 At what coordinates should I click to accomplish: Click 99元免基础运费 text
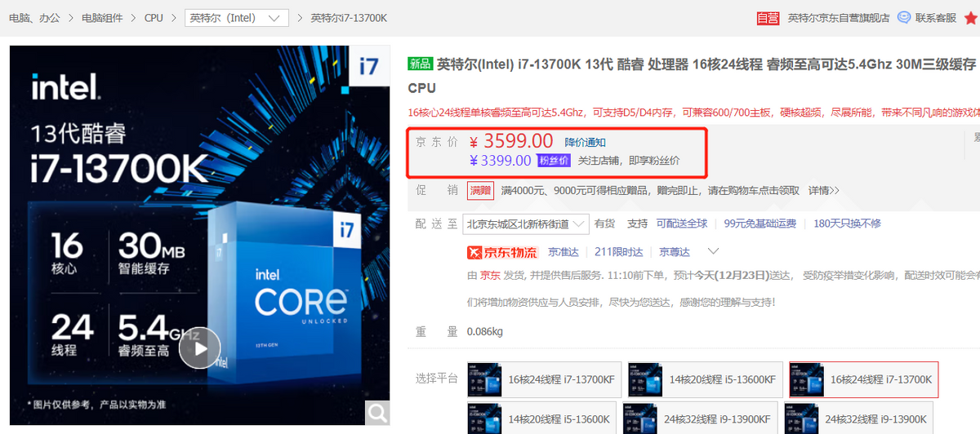(761, 224)
